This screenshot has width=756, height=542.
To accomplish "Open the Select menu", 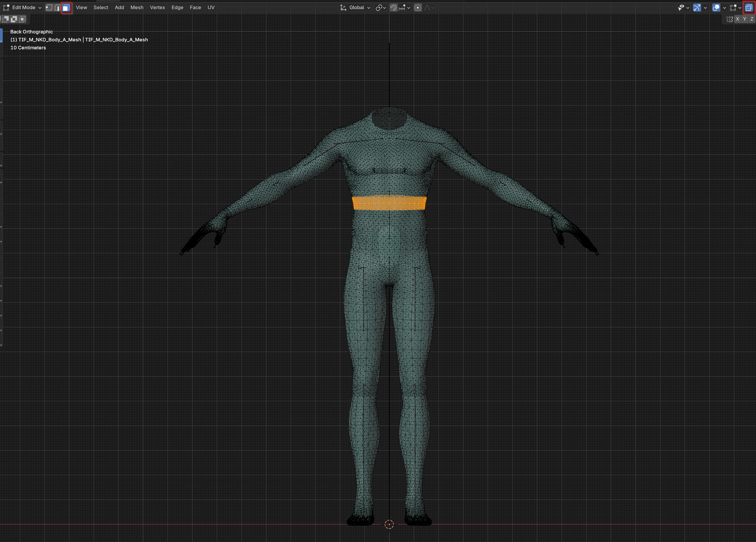I will 101,7.
